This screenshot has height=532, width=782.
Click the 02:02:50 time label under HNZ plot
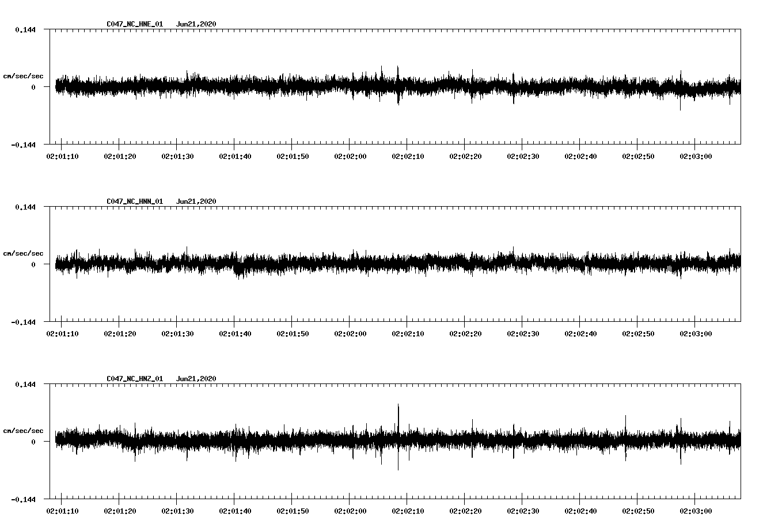tap(638, 511)
